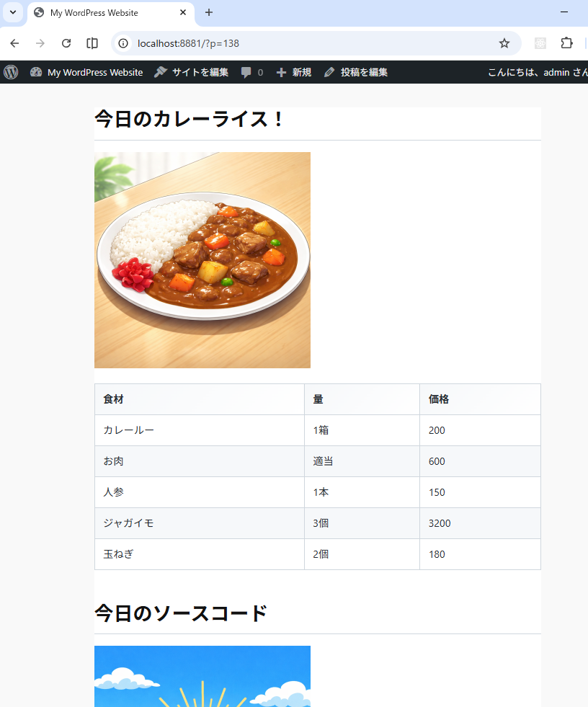
Task: Go back to the previous page
Action: click(x=14, y=43)
